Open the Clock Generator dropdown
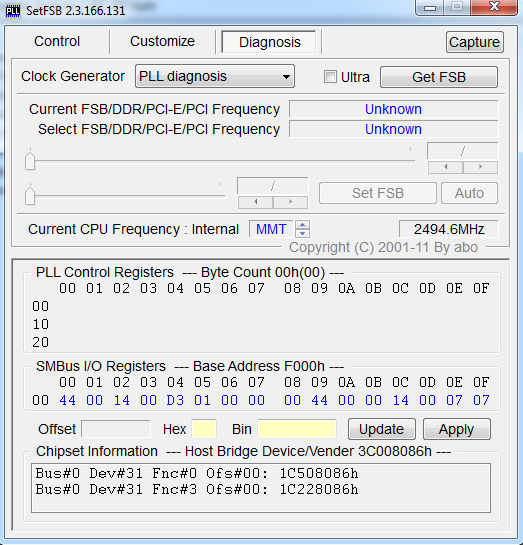Screen dimensions: 523x545 215,76
